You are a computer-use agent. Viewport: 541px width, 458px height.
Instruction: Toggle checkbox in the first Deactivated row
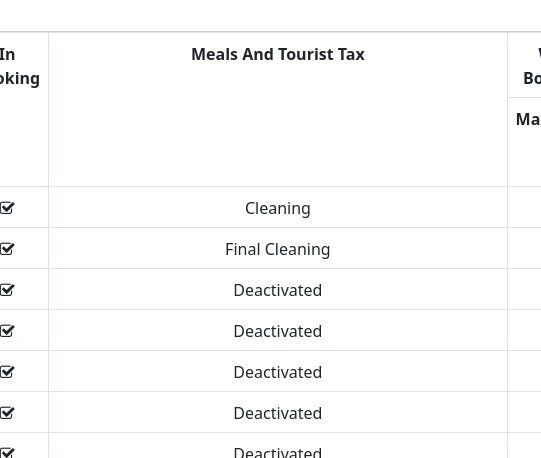tap(7, 290)
